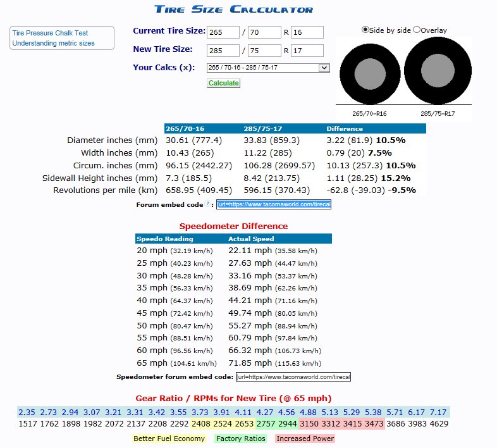The image size is (497, 448).
Task: Select gear ratio 5.38
Action: click(373, 413)
